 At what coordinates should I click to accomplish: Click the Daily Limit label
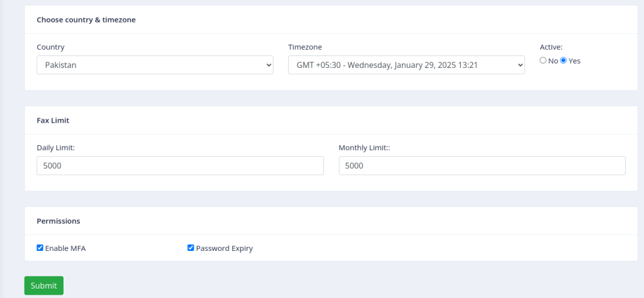tap(56, 148)
